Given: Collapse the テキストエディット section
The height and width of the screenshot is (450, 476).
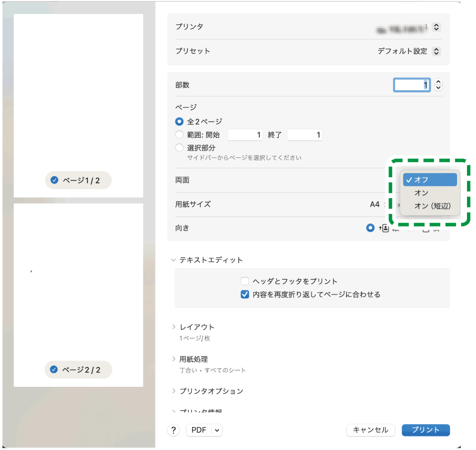Looking at the screenshot, I should pos(174,260).
